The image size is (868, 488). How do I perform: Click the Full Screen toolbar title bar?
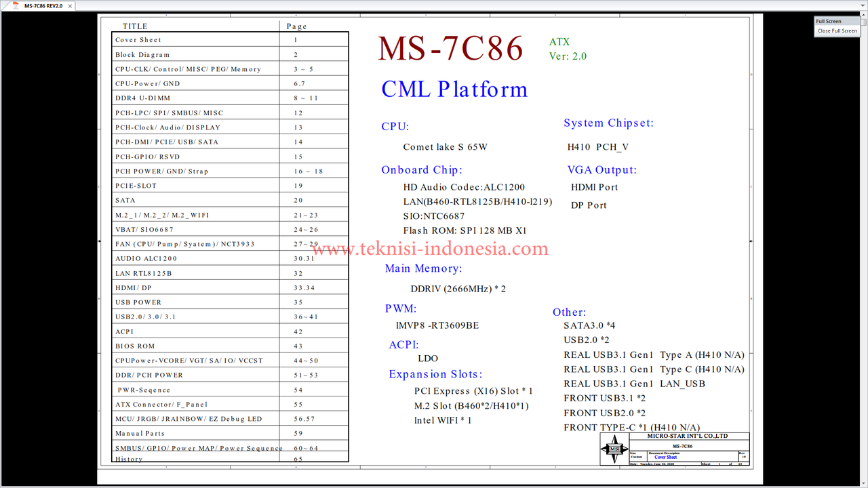[837, 21]
